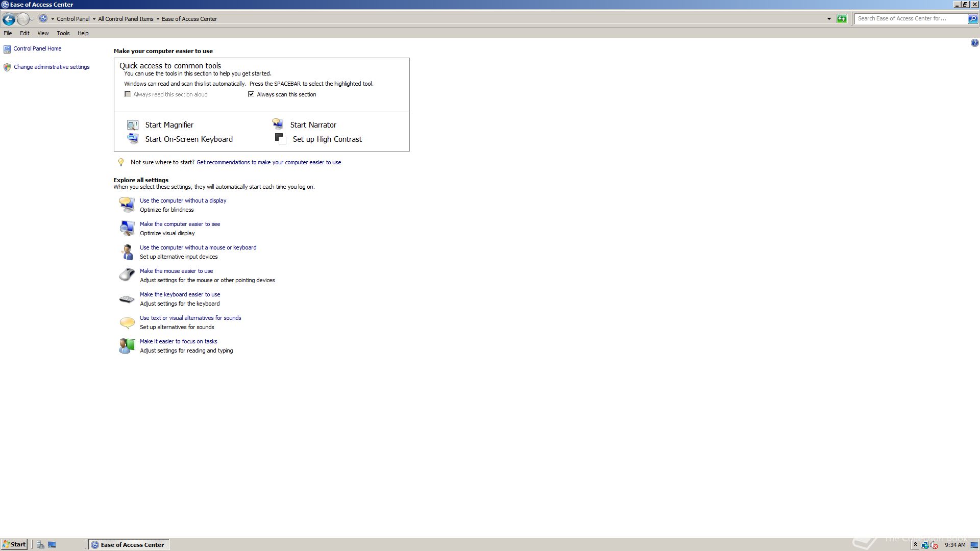The width and height of the screenshot is (980, 551).
Task: Click the tray monitor icon beside the clock
Action: click(974, 545)
